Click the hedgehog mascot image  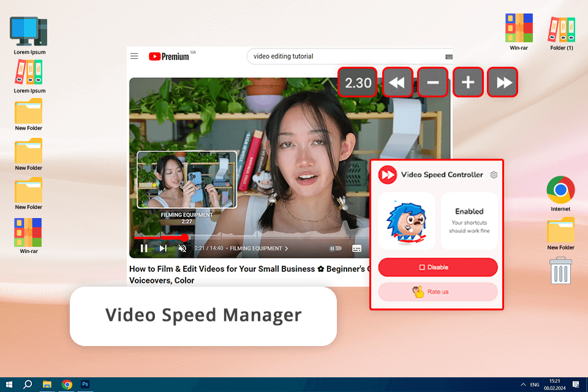(x=407, y=221)
